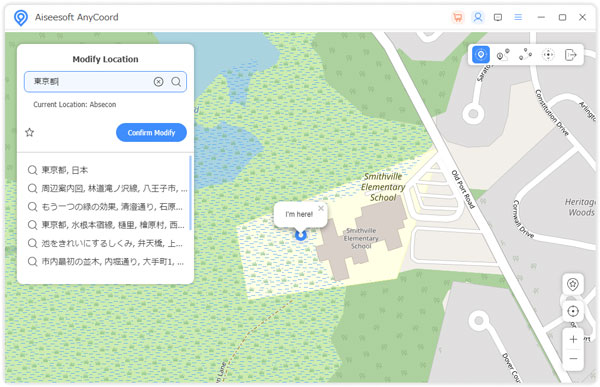Screen dimensions: 600x387
Task: Open the user account icon
Action: click(x=478, y=17)
